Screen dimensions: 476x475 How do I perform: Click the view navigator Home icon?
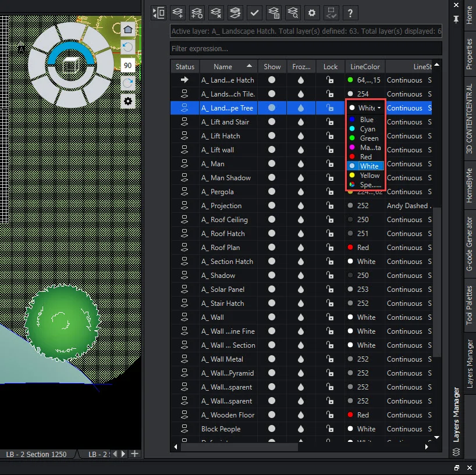(x=128, y=30)
